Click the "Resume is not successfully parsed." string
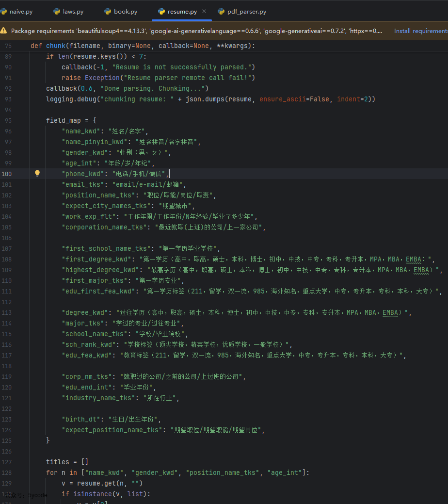This screenshot has height=504, width=448. click(x=182, y=67)
